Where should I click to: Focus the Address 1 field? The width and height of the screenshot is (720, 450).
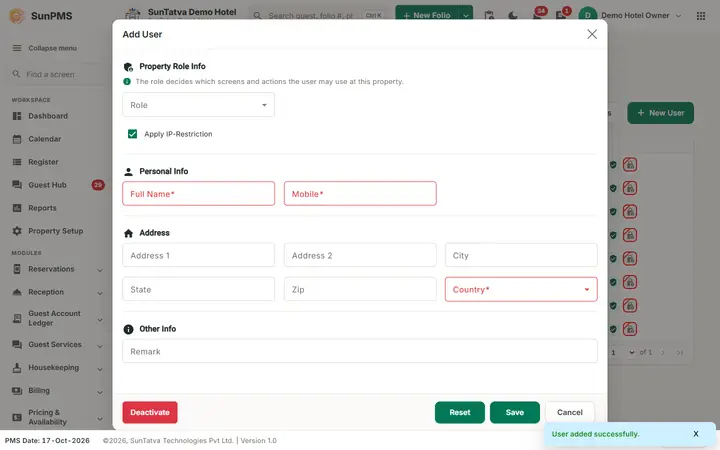[x=198, y=255]
